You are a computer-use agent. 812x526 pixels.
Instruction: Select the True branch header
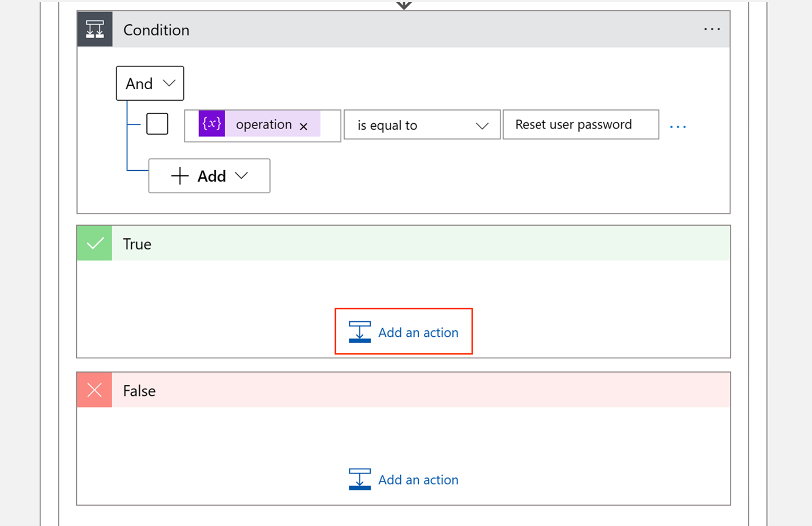click(405, 244)
